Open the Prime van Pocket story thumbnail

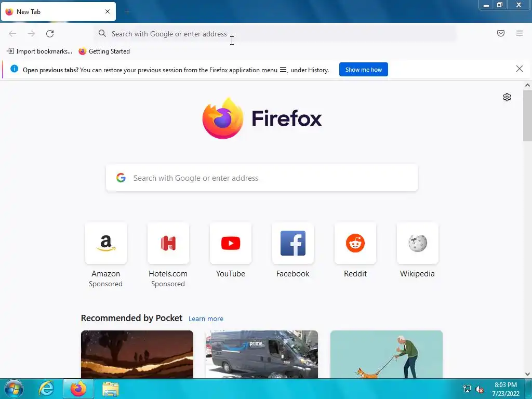click(262, 354)
